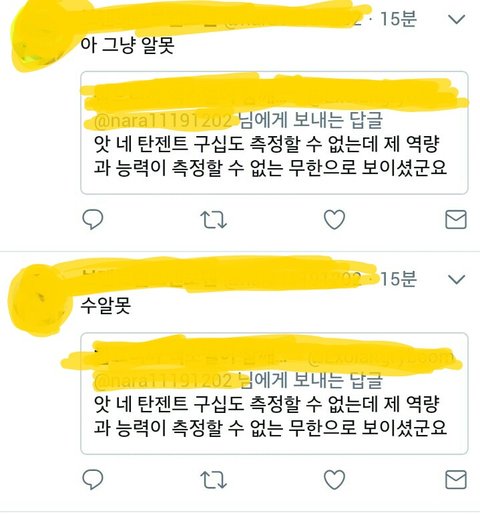Expand options chevron on first tweet

pyautogui.click(x=457, y=19)
